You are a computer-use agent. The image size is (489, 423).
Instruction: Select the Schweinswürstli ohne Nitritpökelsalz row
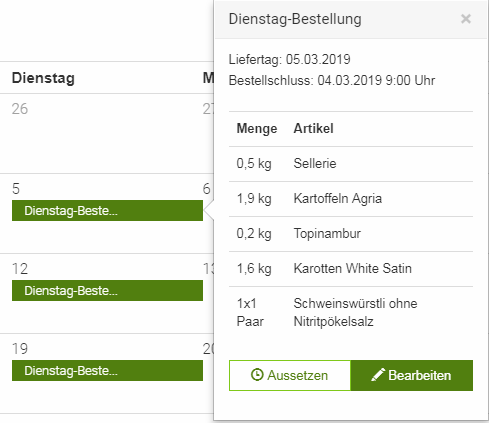(351, 313)
